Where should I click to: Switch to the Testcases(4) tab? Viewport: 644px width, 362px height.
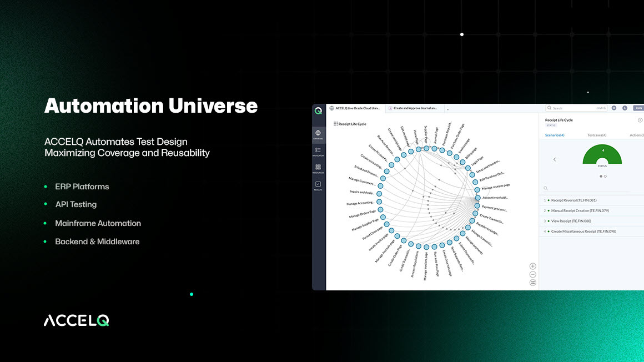coord(597,135)
